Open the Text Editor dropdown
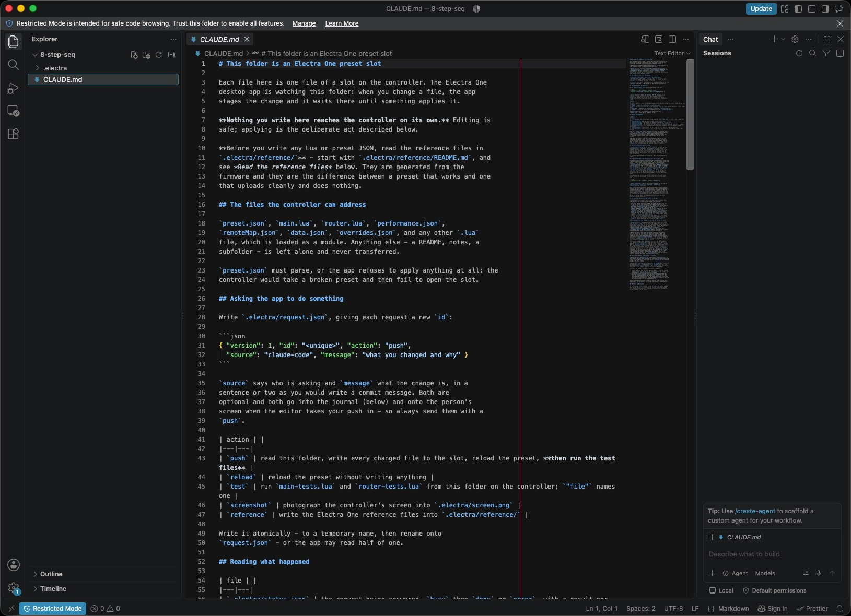 (672, 53)
